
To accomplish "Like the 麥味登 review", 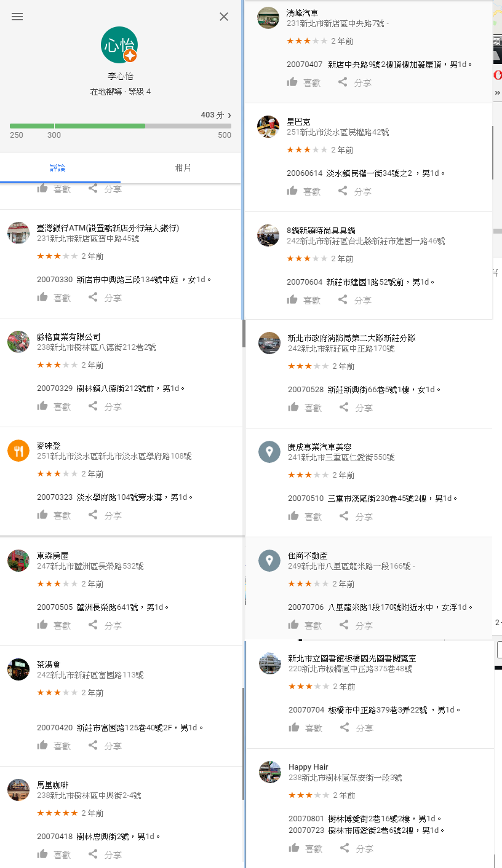I will coord(54,515).
